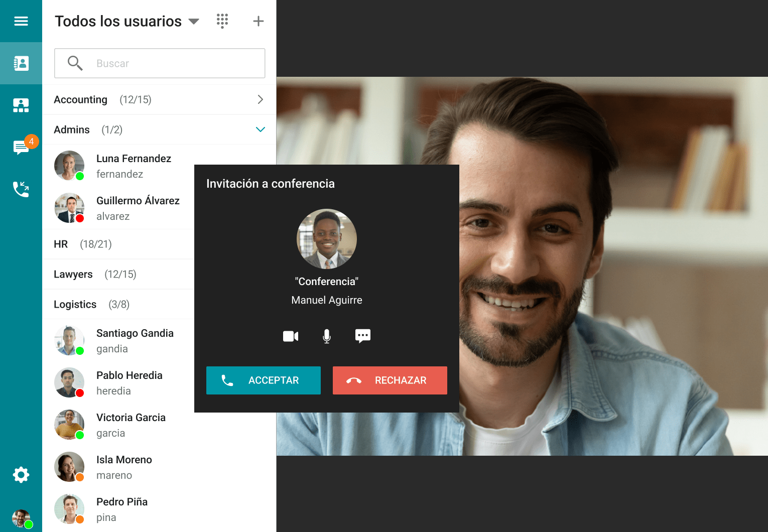This screenshot has width=768, height=532.
Task: Select the HR group row
Action: [x=118, y=244]
